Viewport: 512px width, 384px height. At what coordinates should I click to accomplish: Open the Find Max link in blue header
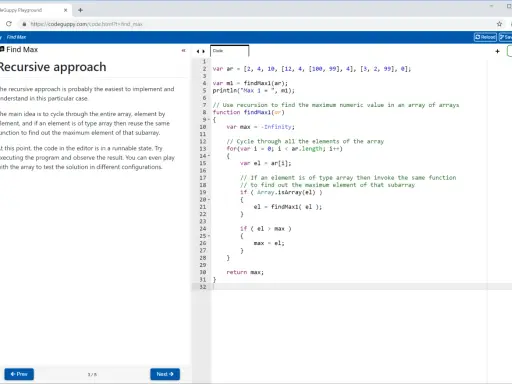[x=16, y=37]
